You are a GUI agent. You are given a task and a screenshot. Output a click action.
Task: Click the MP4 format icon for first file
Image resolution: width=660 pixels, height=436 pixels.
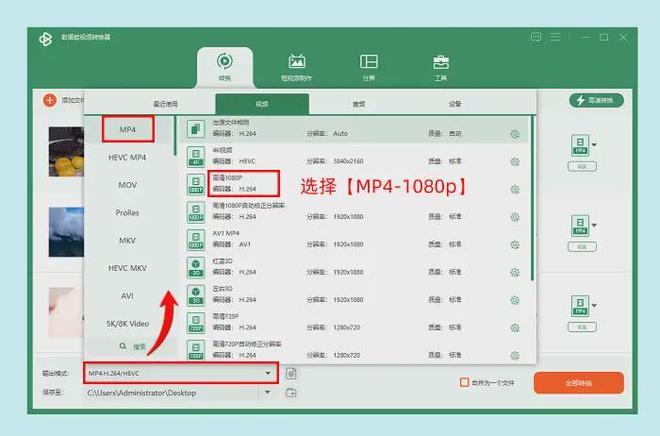(x=580, y=145)
